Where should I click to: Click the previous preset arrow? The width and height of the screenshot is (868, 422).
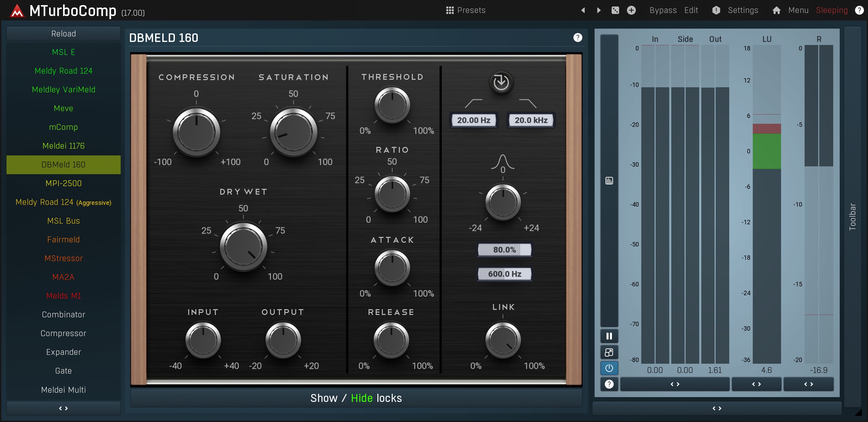[583, 10]
